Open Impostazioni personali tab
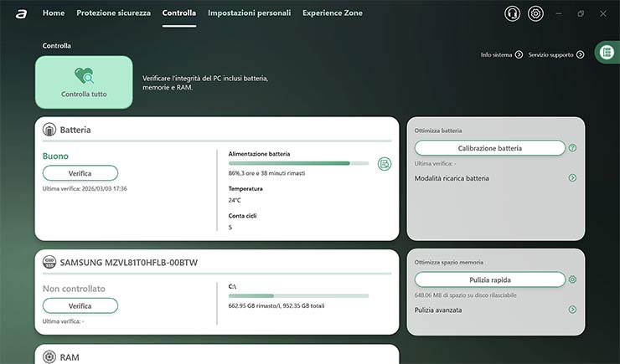Image resolution: width=620 pixels, height=364 pixels. [x=249, y=13]
